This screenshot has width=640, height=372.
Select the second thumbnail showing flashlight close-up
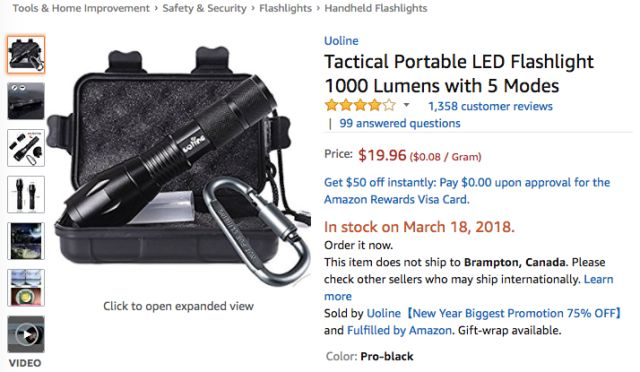pos(26,101)
